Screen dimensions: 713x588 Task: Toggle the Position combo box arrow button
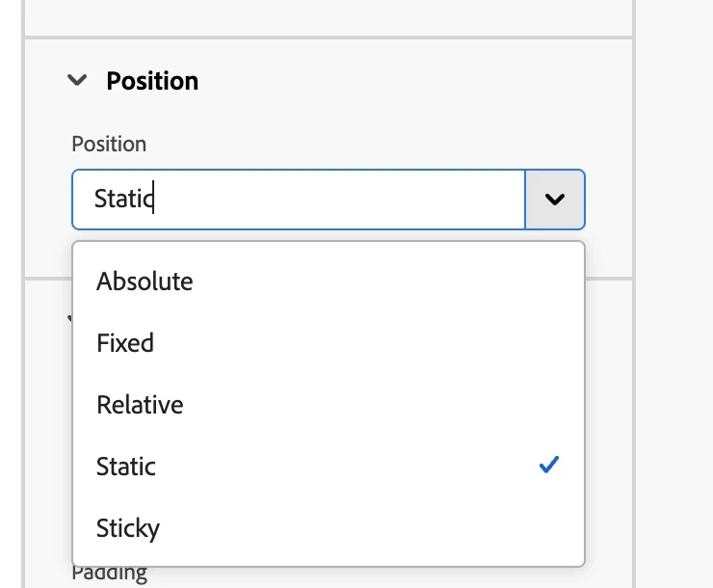coord(554,200)
